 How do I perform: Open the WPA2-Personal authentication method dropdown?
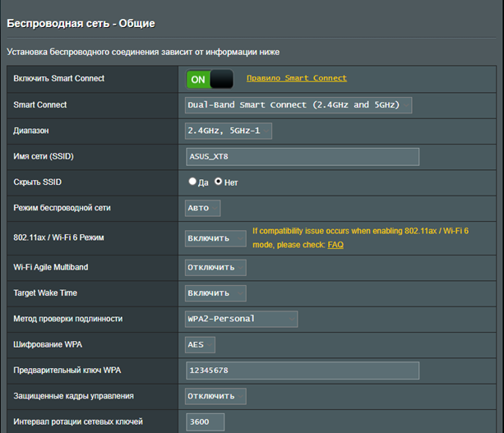pos(241,319)
